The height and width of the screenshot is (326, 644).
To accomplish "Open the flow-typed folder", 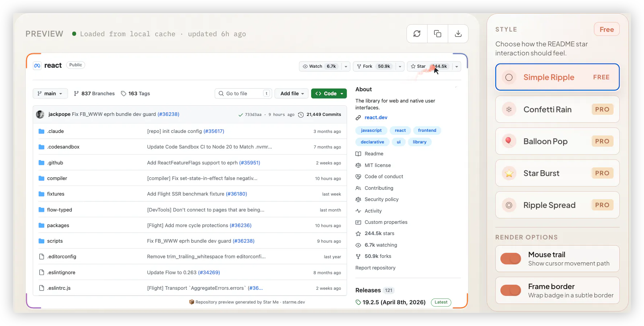I will point(59,210).
